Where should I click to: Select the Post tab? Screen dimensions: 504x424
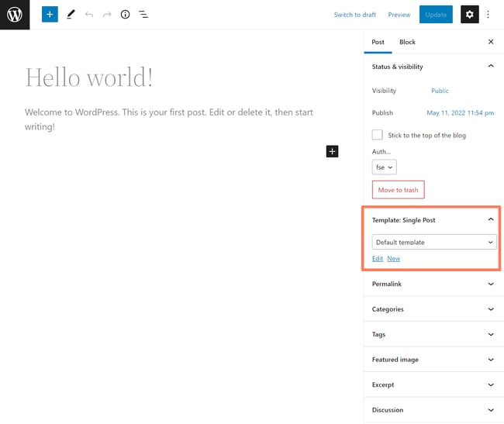pyautogui.click(x=378, y=42)
